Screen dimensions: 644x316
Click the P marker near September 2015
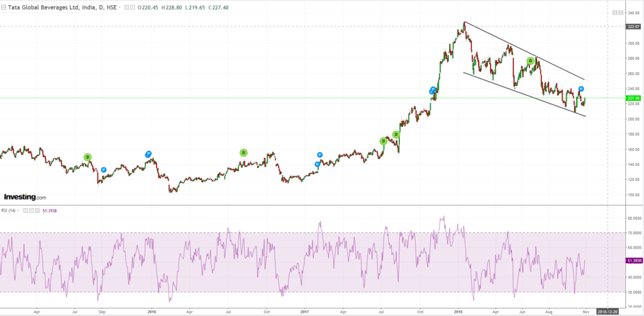104,170
